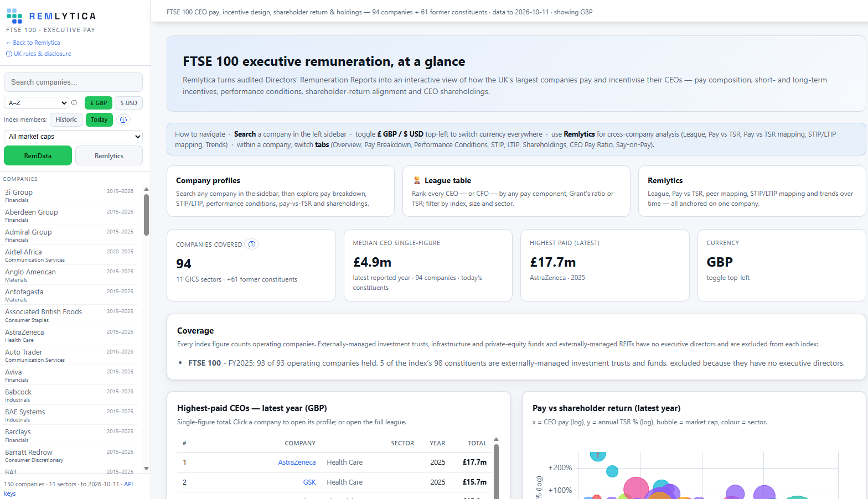This screenshot has height=499, width=868.
Task: Open AstraZeneca link in highest-paid table
Action: (297, 462)
